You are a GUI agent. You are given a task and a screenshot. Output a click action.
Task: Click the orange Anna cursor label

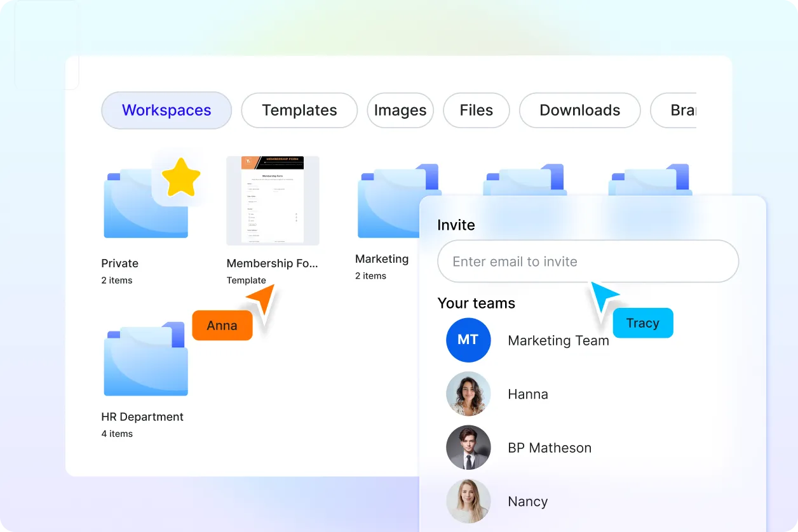pyautogui.click(x=222, y=326)
